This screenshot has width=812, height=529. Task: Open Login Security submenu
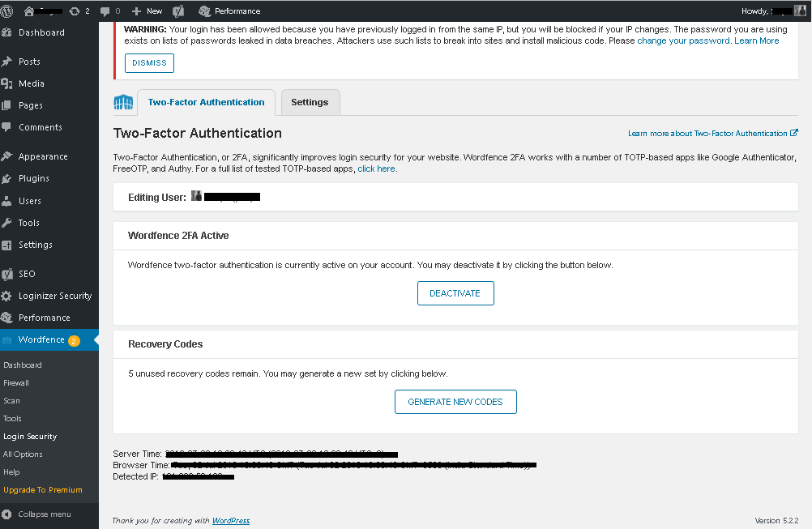pos(30,437)
